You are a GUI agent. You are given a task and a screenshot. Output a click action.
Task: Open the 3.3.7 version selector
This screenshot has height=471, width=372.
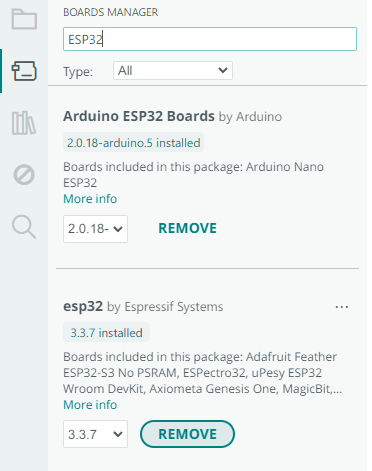tap(95, 434)
